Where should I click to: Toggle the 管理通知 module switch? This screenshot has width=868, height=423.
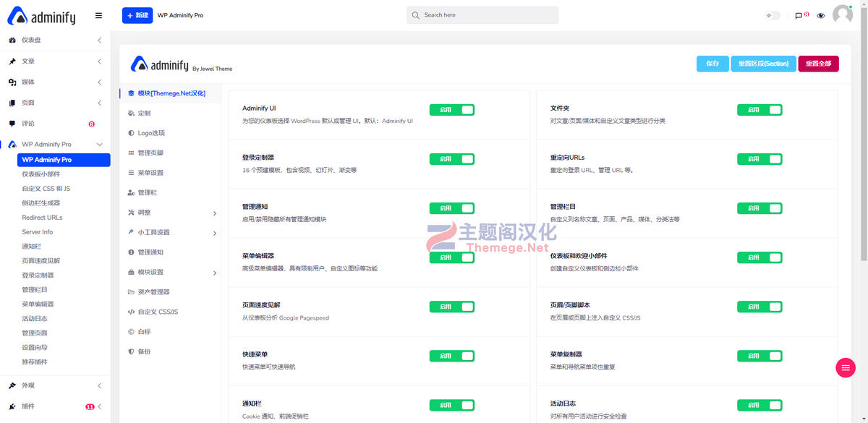pos(452,208)
